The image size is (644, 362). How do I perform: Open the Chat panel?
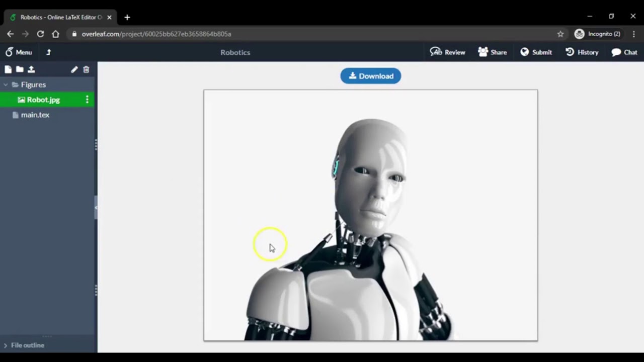coord(624,52)
